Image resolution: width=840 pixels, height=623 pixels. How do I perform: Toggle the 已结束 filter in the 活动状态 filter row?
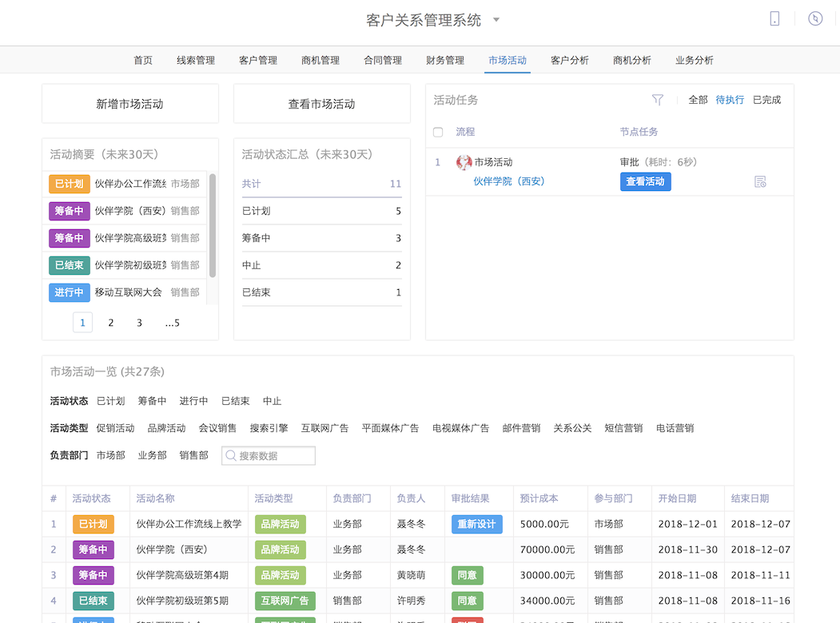point(235,401)
